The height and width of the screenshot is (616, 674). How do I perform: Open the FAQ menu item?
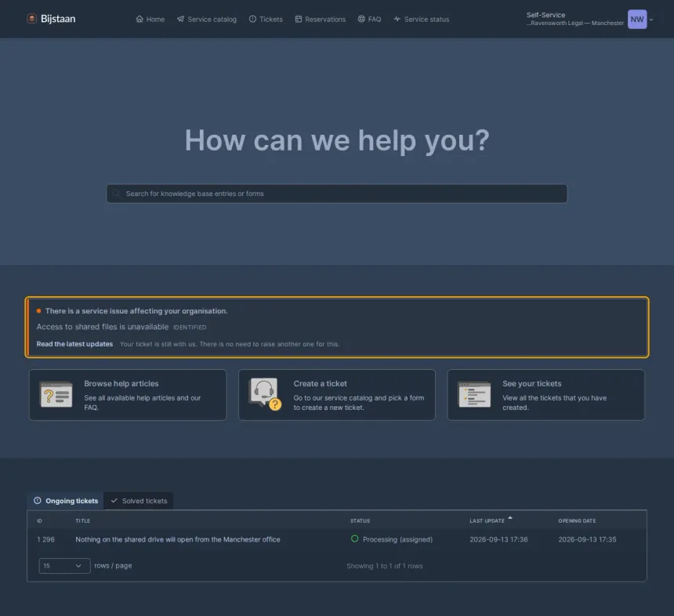[369, 20]
